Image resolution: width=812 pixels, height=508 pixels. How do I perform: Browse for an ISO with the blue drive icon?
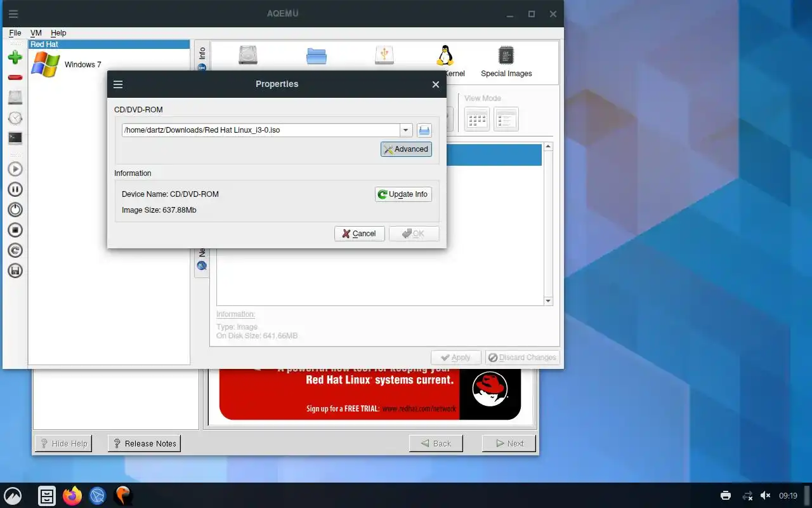point(424,131)
